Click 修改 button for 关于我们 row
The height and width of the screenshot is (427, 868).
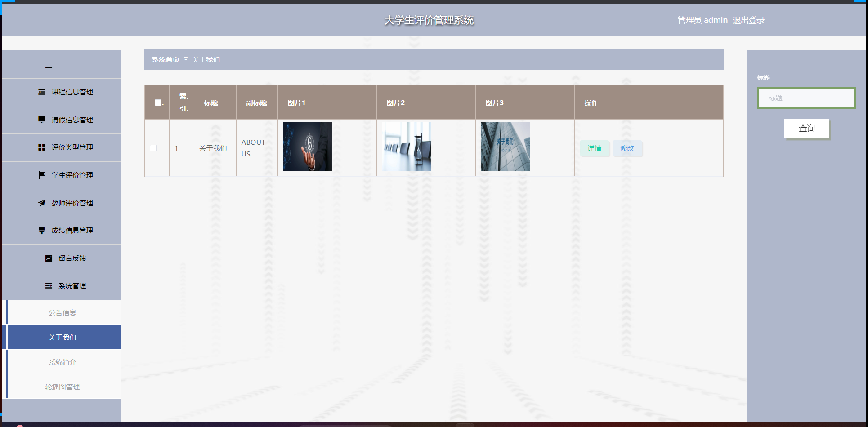[x=627, y=148]
